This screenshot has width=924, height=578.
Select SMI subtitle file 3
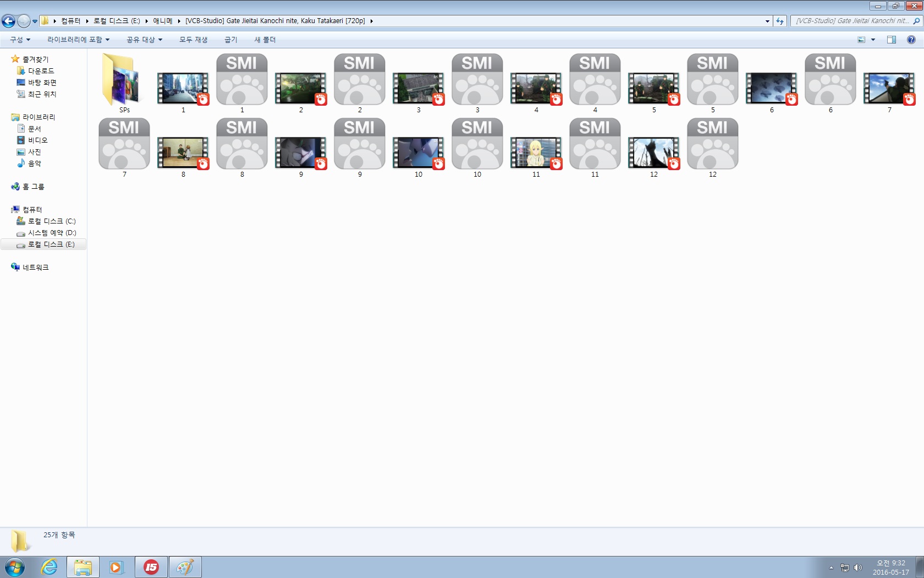pos(477,79)
